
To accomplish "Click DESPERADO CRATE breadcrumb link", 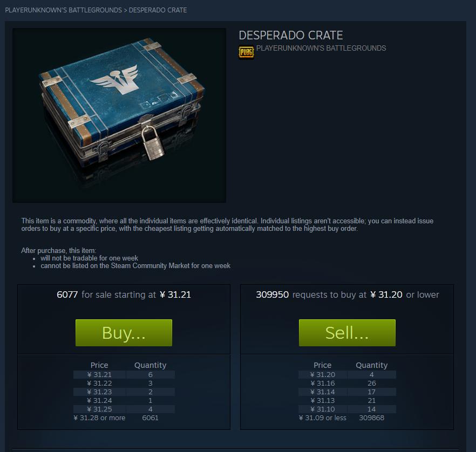I will pos(158,10).
